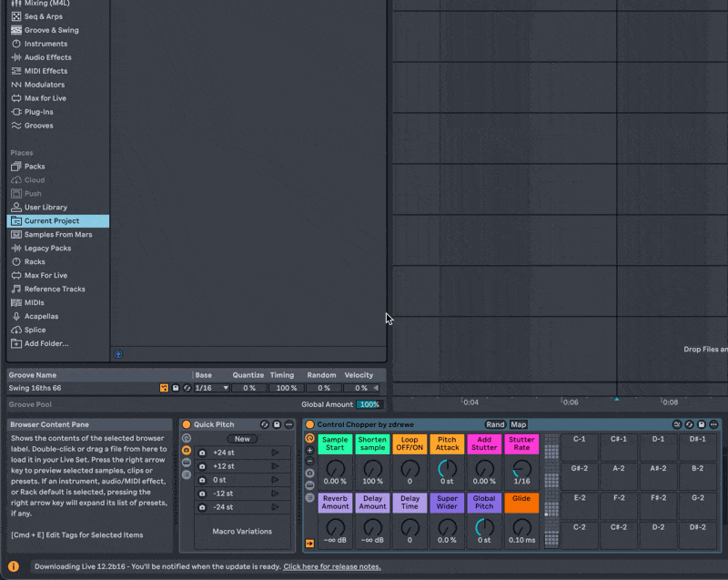Viewport: 728px width, 580px height.
Task: Save the Quick Pitch preset with disk icon
Action: [x=277, y=424]
